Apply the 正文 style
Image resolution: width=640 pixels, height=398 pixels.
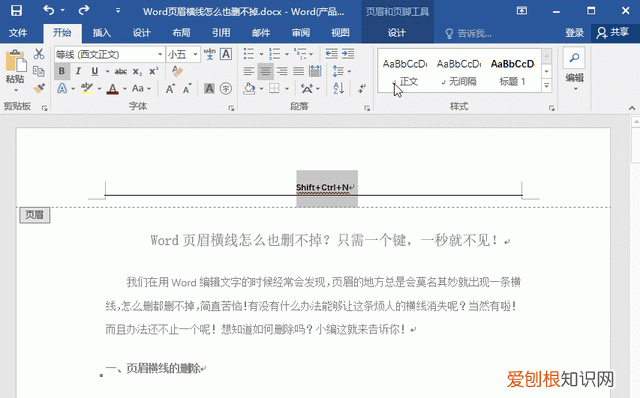pos(404,71)
